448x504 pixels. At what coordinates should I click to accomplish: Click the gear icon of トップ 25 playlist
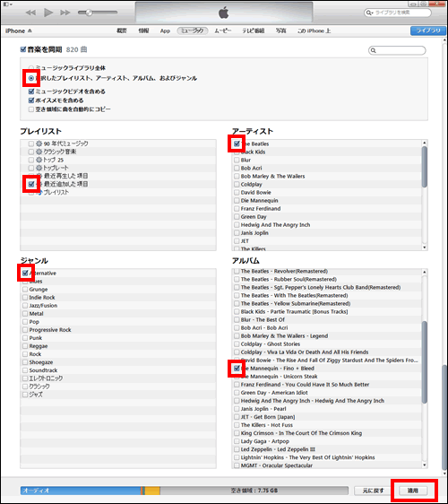(x=39, y=160)
